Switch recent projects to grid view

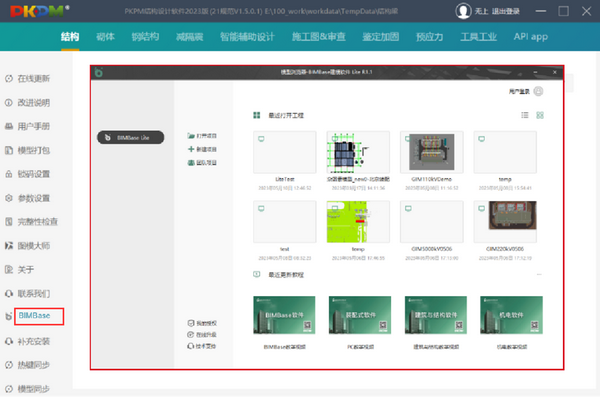[x=540, y=115]
